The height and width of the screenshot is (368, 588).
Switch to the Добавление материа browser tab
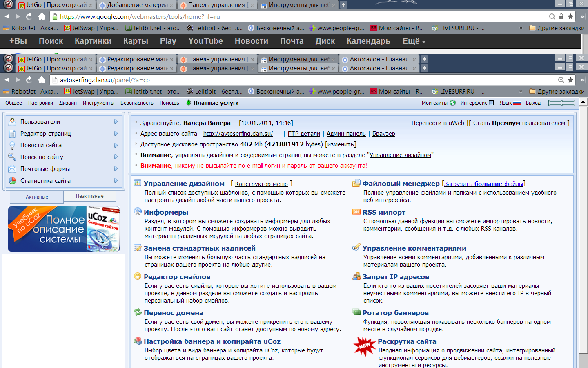pos(137,5)
